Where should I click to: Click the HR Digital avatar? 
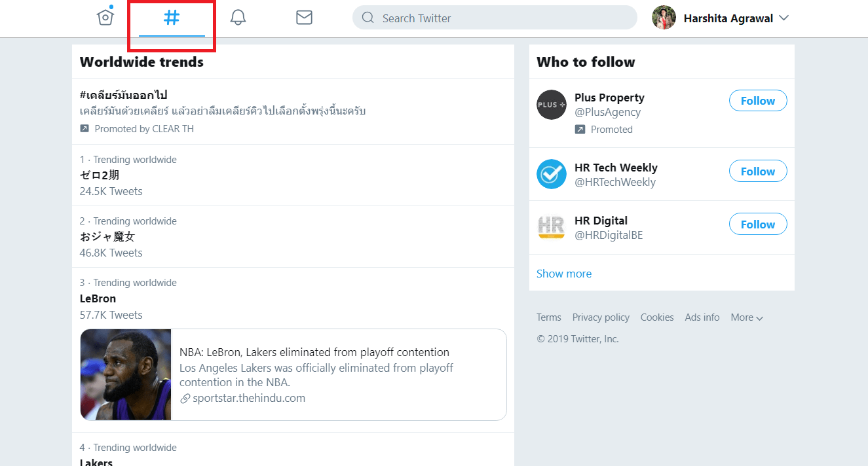tap(551, 226)
